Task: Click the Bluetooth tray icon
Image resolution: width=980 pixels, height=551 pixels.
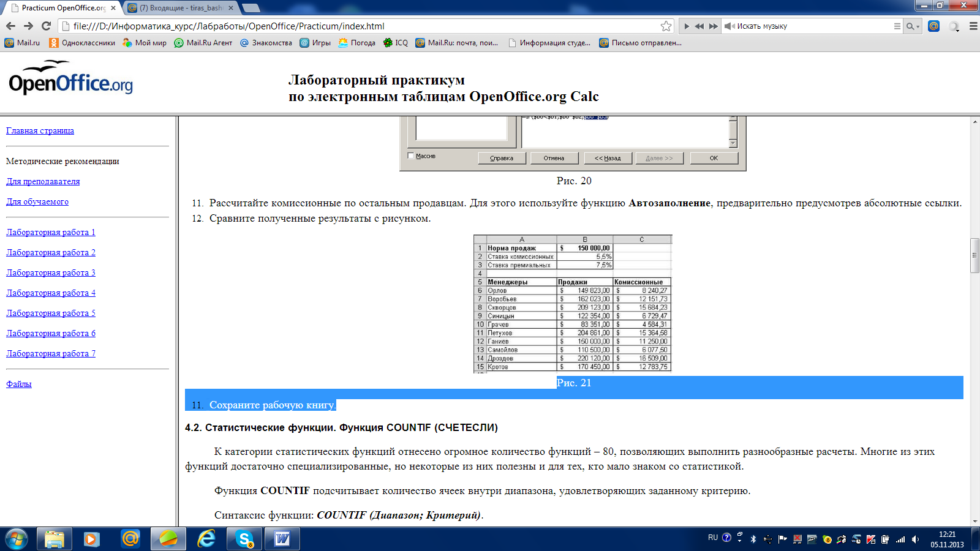Action: pos(753,539)
